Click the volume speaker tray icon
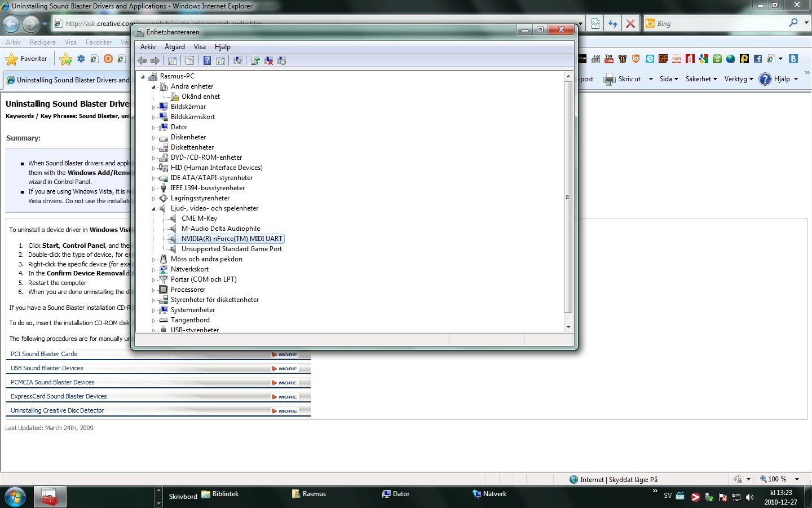Image resolution: width=812 pixels, height=508 pixels. click(x=749, y=497)
